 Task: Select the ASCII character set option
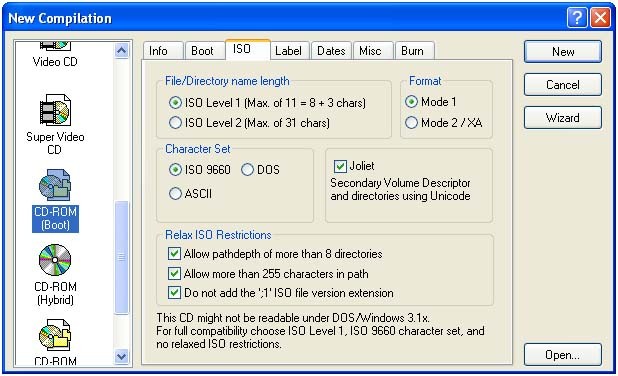coord(175,194)
